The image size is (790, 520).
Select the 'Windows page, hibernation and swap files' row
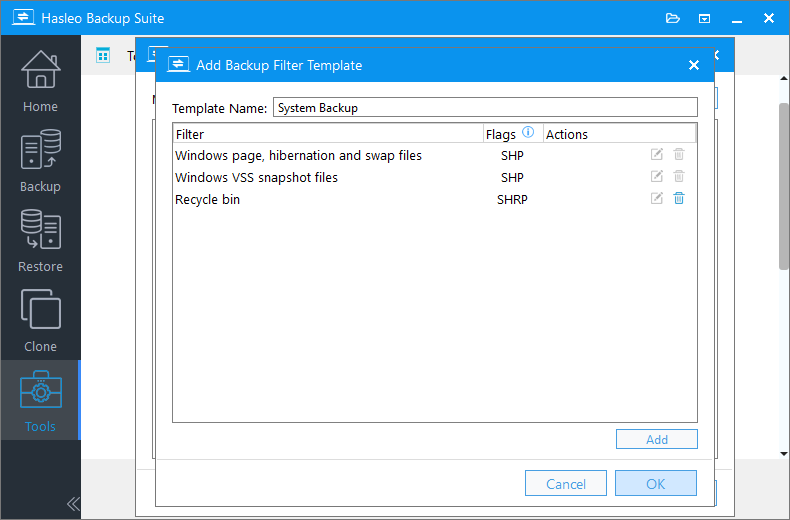[434, 155]
